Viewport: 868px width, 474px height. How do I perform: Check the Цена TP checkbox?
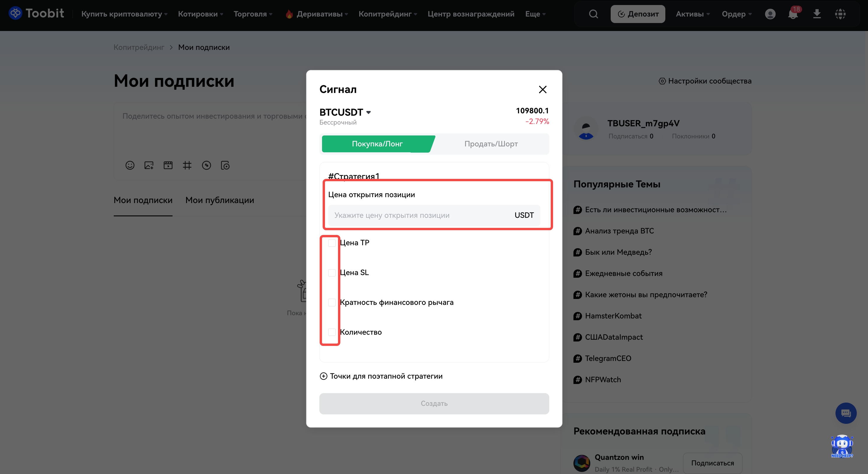332,243
